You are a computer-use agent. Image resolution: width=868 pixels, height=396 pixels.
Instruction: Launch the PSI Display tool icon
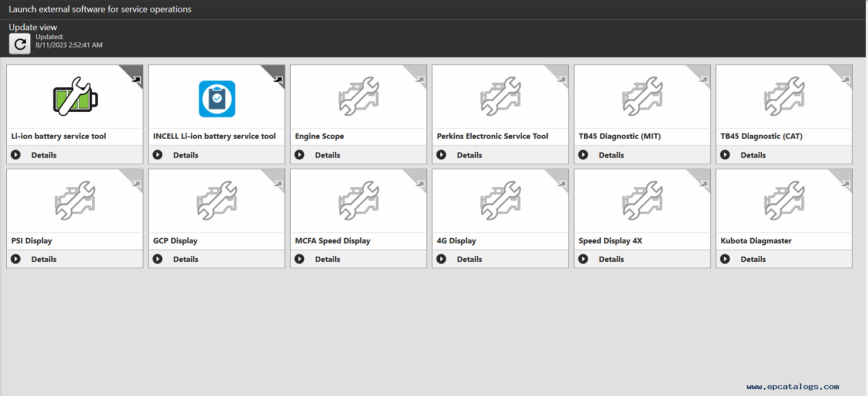coord(75,200)
